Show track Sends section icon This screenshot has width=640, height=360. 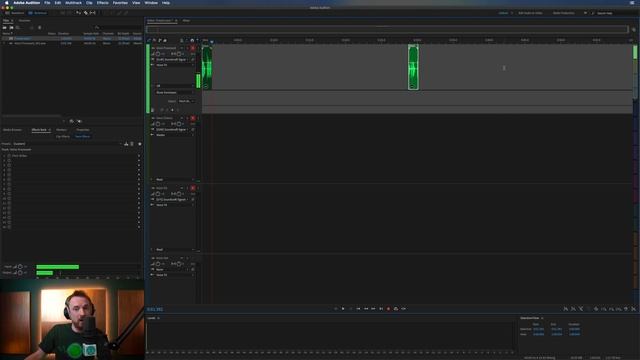(x=160, y=40)
